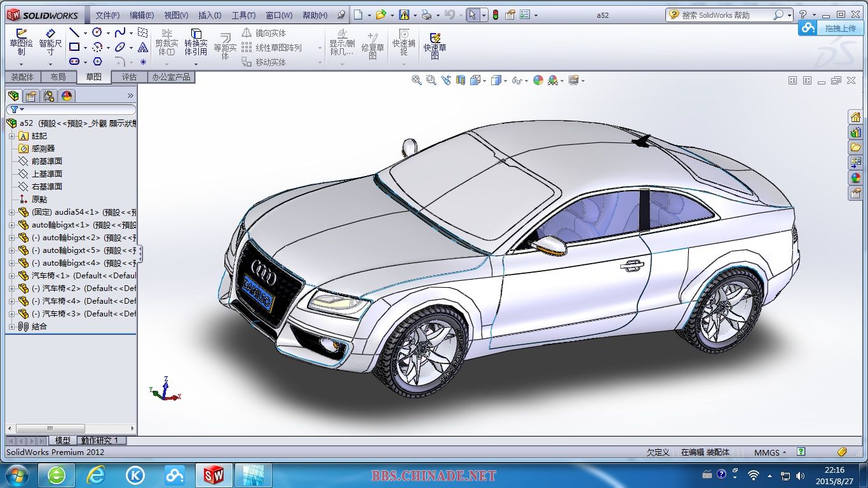Screen dimensions: 868x488
Task: Switch to the 办公室产品 ribbon tab
Action: point(171,77)
